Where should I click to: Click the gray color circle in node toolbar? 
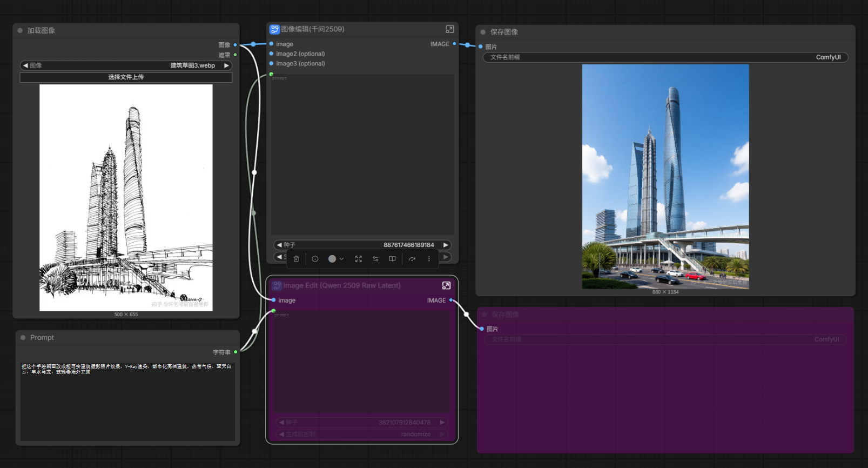(332, 259)
